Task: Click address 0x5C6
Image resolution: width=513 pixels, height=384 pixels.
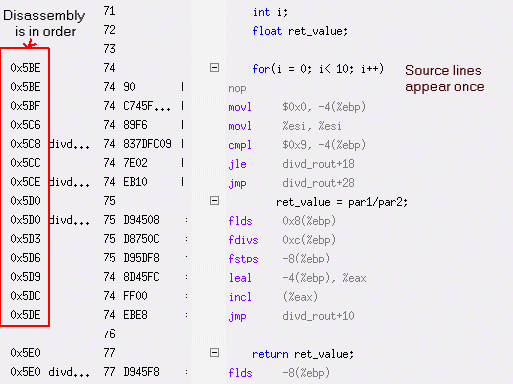Action: coord(25,125)
